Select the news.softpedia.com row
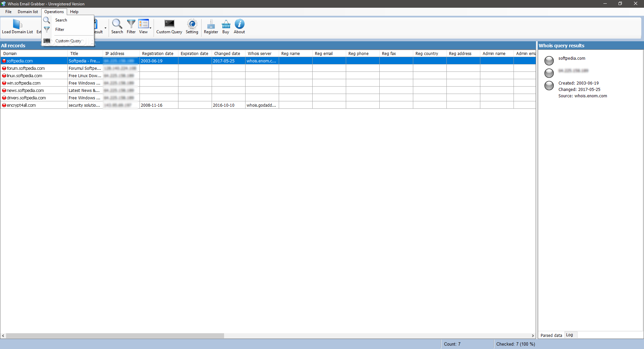 pos(268,91)
